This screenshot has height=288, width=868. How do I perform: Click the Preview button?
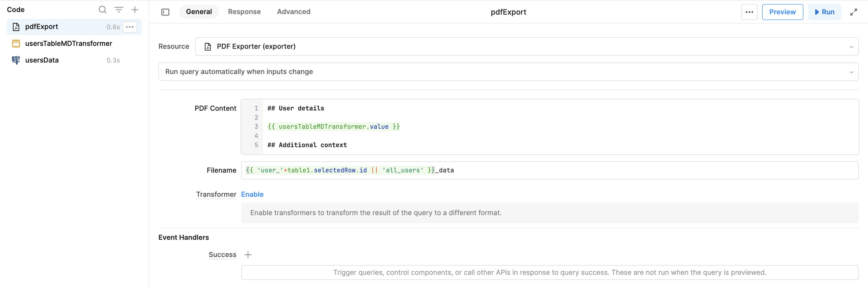pos(782,12)
